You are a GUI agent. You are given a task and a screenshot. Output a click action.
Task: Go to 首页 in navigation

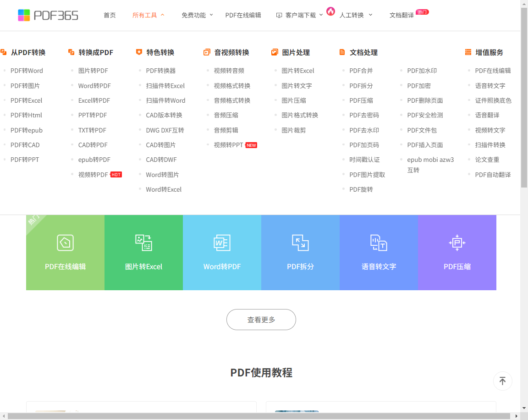pos(110,15)
